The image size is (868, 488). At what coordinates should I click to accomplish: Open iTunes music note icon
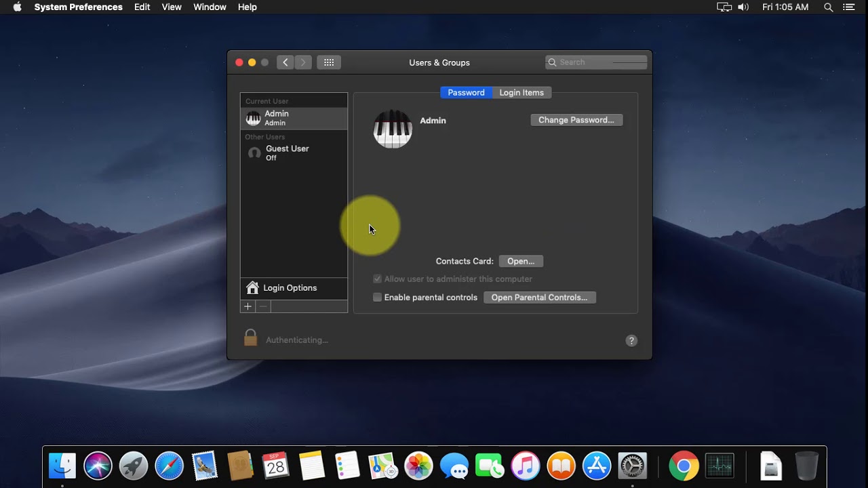point(525,466)
